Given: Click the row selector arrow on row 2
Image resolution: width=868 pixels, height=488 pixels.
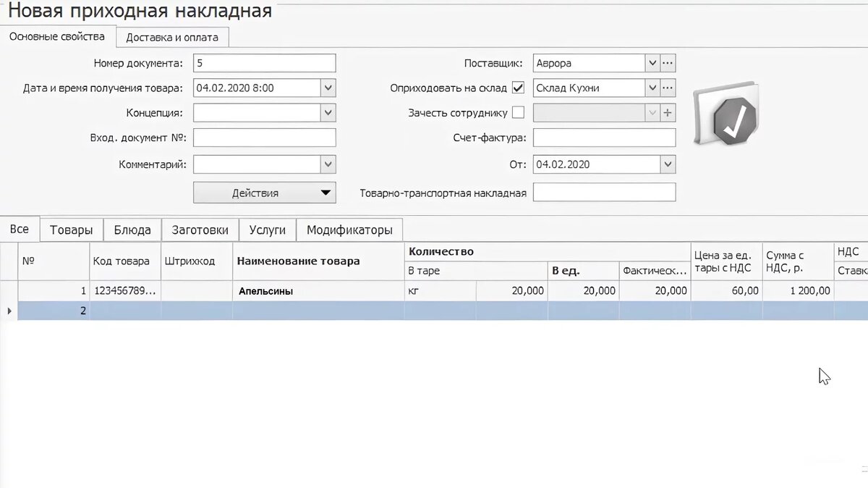Looking at the screenshot, I should point(8,311).
